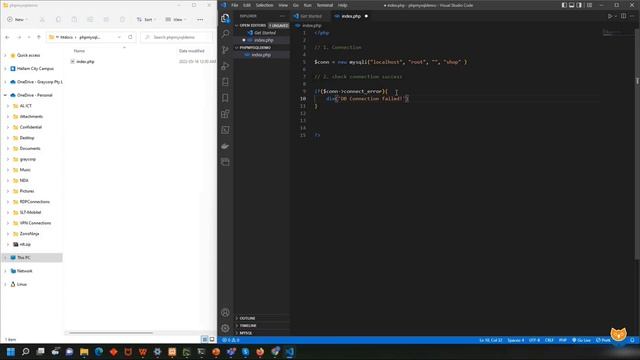Open the Explorer panel ellipsis menu
The height and width of the screenshot is (360, 640).
point(282,16)
